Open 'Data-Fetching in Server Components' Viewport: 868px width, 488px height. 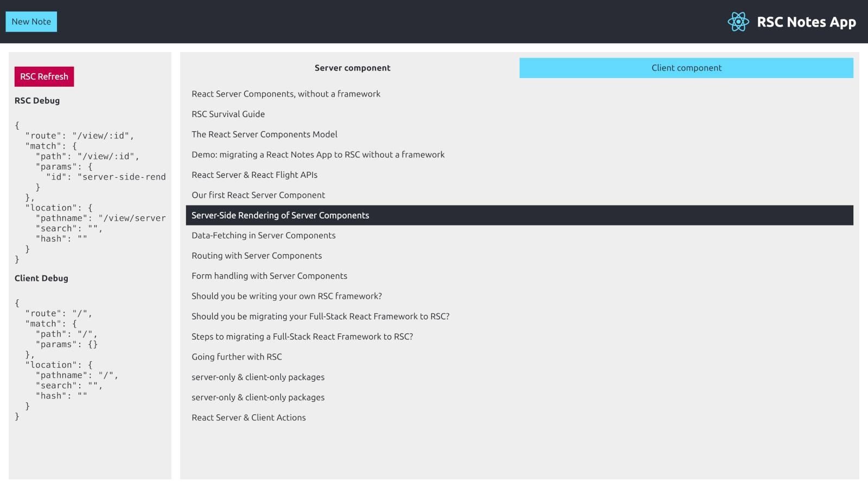tap(263, 235)
